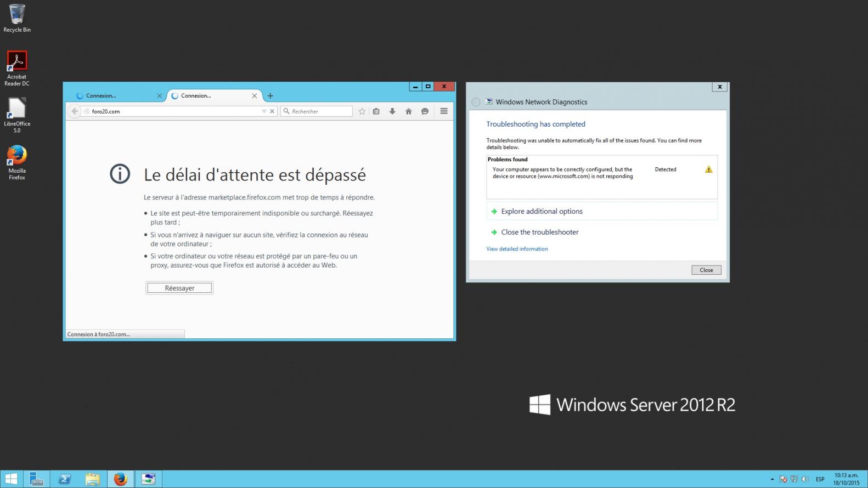
Task: Select the second Connexion tab
Action: 213,96
